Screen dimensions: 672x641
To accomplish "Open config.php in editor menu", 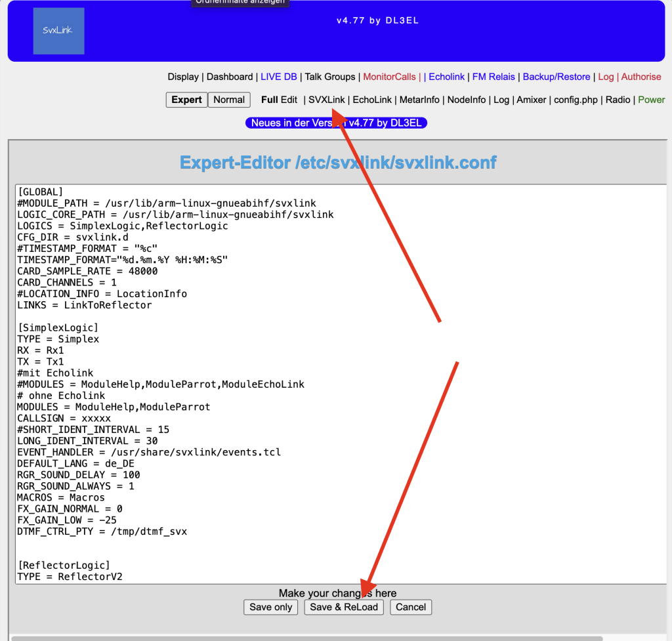I will pyautogui.click(x=576, y=100).
